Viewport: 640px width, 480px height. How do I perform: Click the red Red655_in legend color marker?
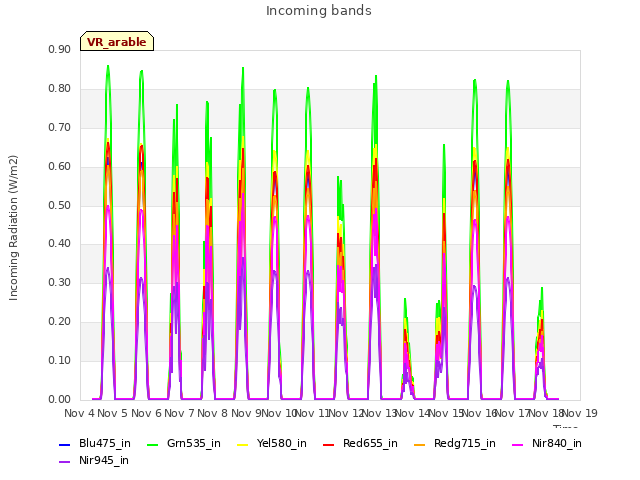click(329, 444)
